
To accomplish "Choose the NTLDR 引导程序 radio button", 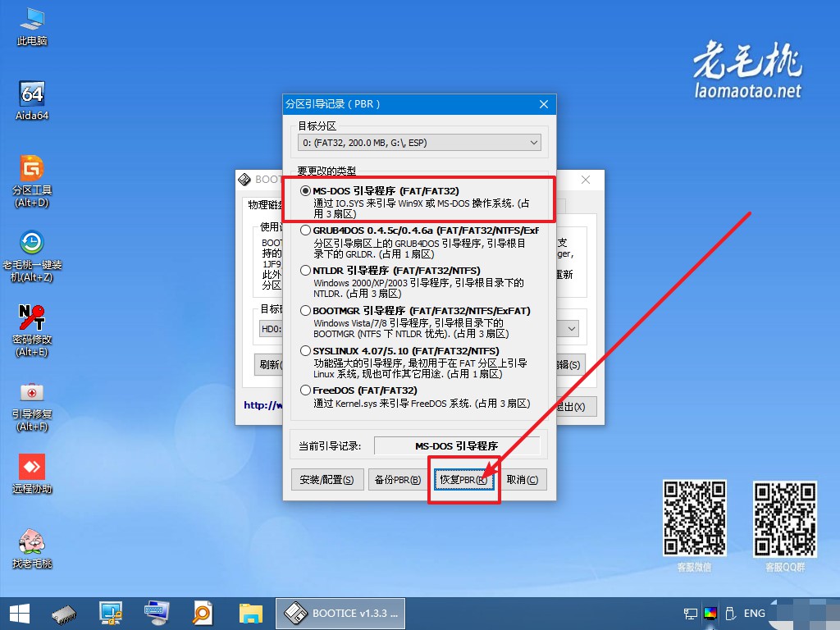I will tap(305, 271).
